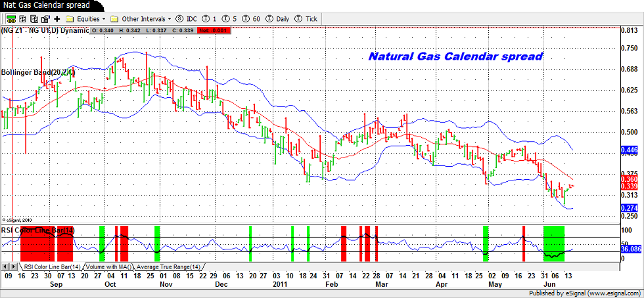Open the Average True Range(14) tab
The image size is (644, 298).
pos(168,267)
